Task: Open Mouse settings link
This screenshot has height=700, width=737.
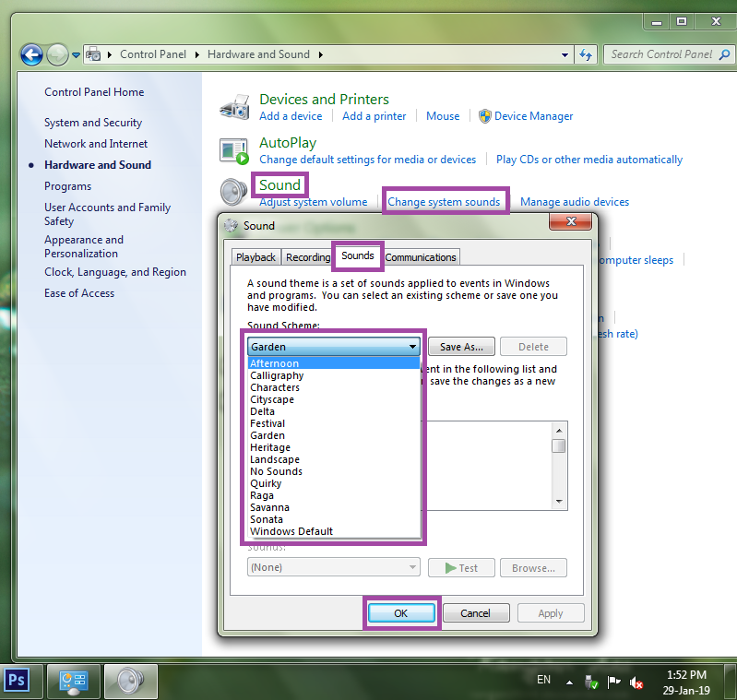Action: tap(443, 116)
